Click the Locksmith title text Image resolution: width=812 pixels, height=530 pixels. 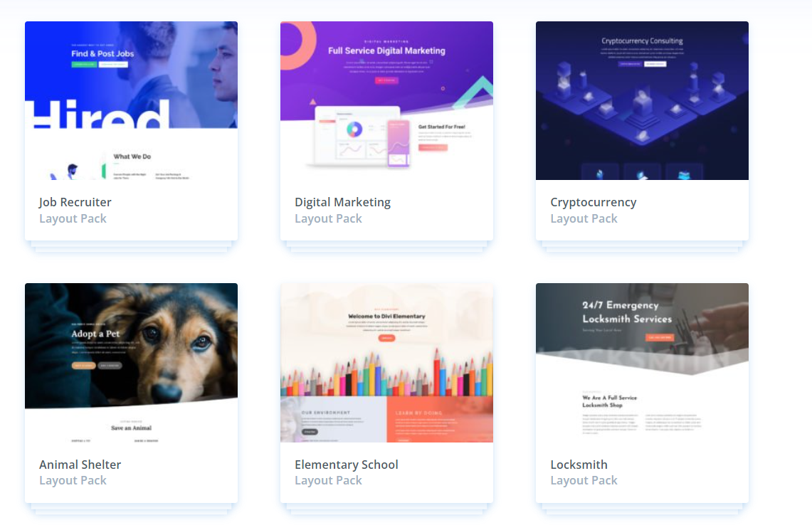tap(579, 465)
